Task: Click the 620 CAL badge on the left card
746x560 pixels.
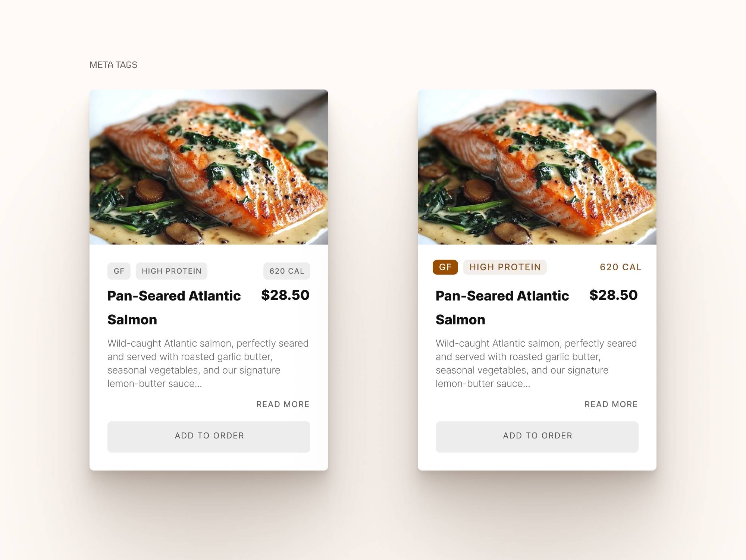Action: 287,271
